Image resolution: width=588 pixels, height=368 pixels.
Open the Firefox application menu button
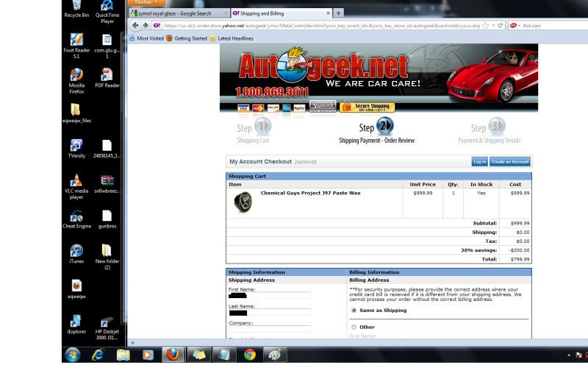146,3
